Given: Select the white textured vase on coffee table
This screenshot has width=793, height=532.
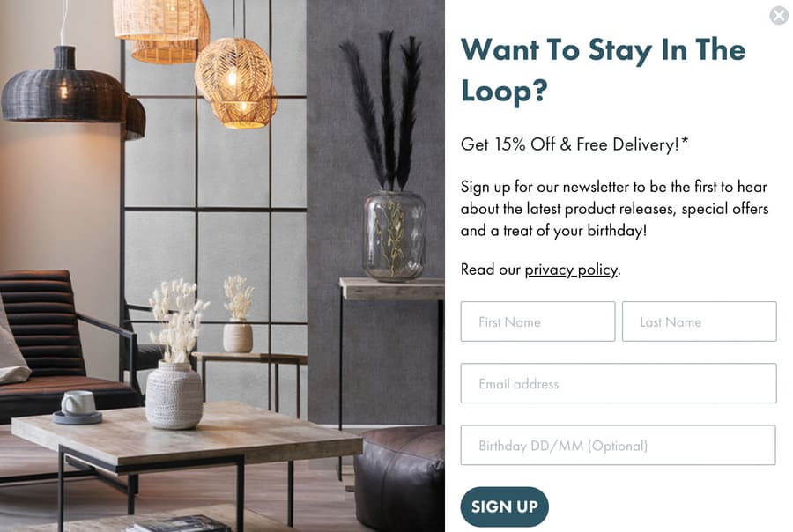Looking at the screenshot, I should click(x=174, y=395).
